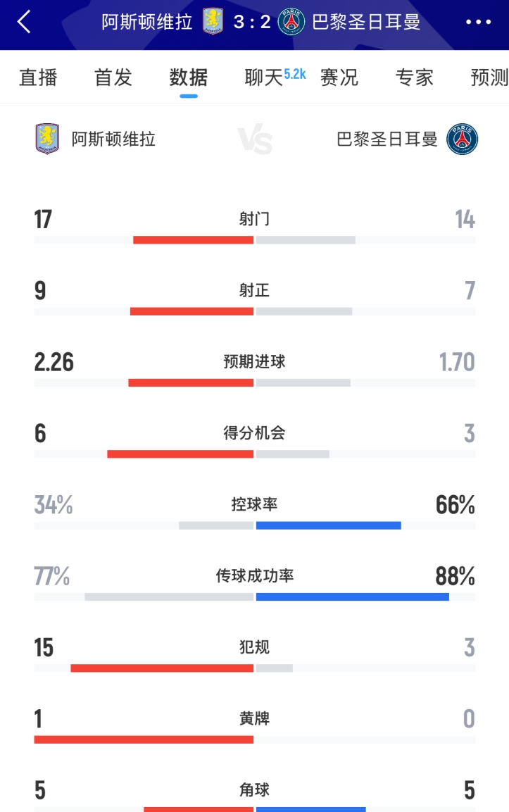Viewport: 509px width, 812px height.
Task: Open the 聊天 tab
Action: pos(264,77)
